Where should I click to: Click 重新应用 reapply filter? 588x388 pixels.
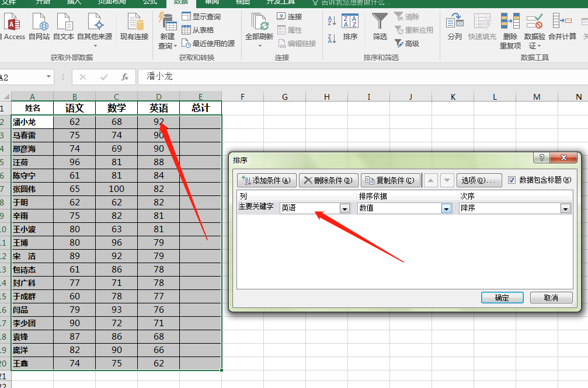click(x=414, y=30)
